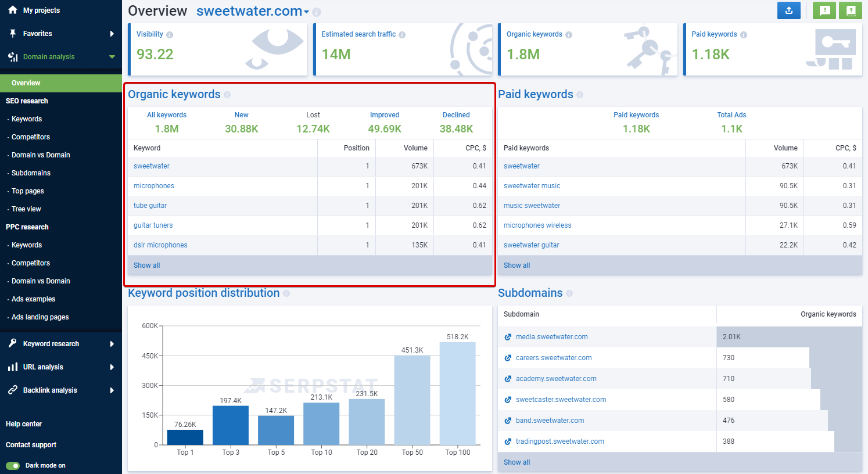Viewport: 868px width, 474px height.
Task: Expand the URL analysis arrow
Action: tap(112, 367)
